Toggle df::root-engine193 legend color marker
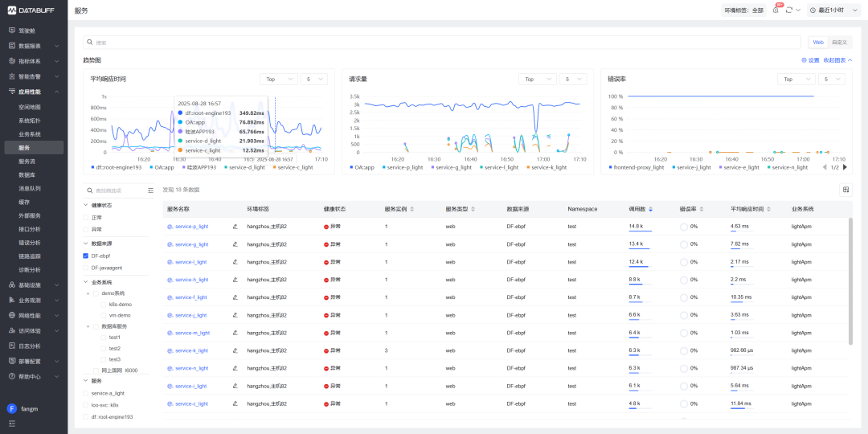The image size is (868, 434). (x=92, y=167)
